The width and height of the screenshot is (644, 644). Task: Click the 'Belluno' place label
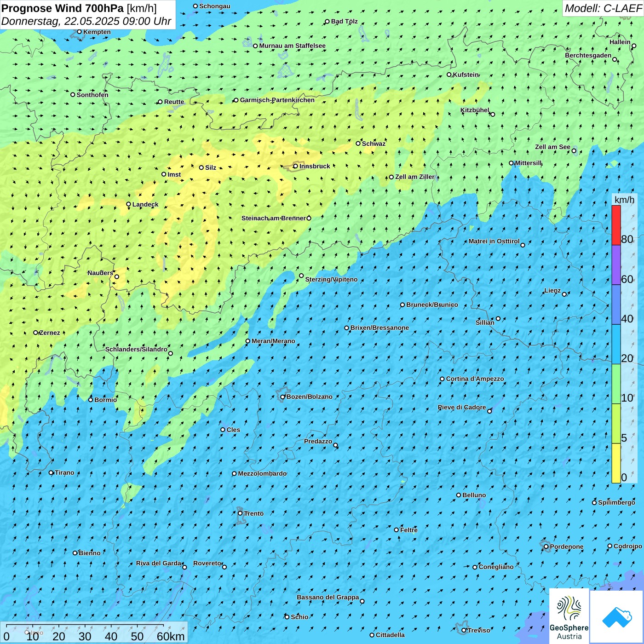click(x=474, y=495)
